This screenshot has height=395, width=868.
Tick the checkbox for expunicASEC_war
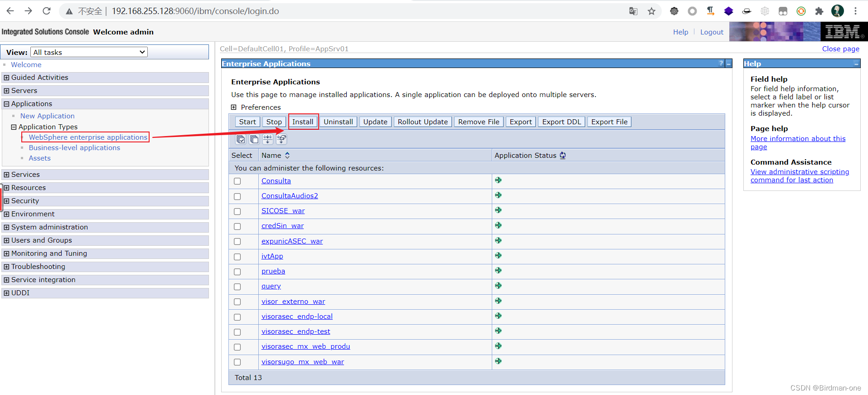coord(237,241)
